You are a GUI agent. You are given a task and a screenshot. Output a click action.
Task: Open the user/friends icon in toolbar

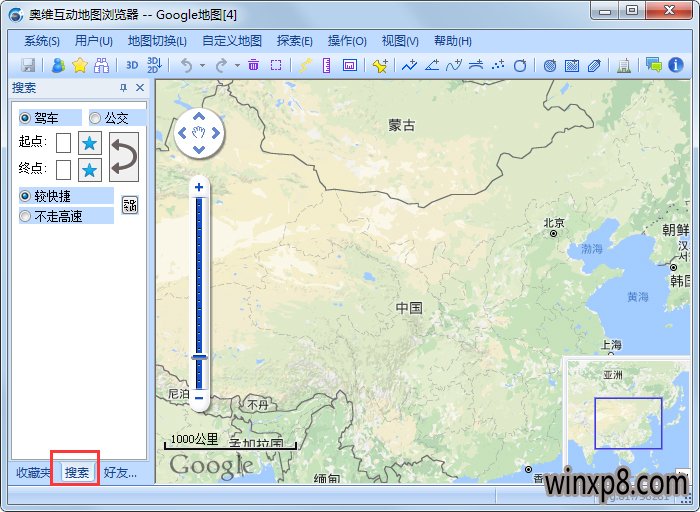tap(58, 66)
